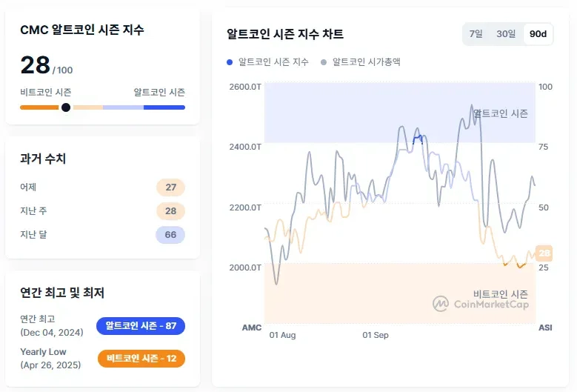Click the dark marker dot on index slider
This screenshot has width=577, height=392.
66,107
